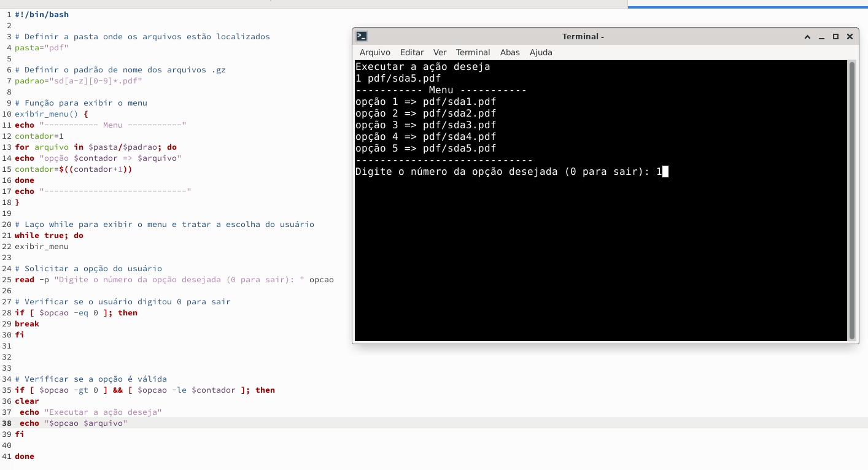Open the Abas menu in Terminal
Image resolution: width=868 pixels, height=470 pixels.
[x=510, y=52]
